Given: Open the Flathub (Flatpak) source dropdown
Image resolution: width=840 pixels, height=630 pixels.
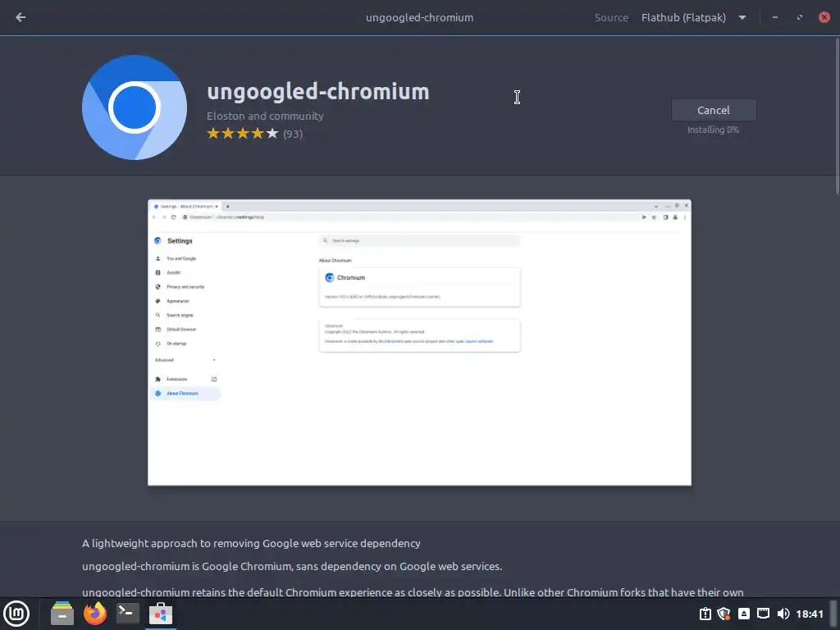Looking at the screenshot, I should (x=694, y=17).
